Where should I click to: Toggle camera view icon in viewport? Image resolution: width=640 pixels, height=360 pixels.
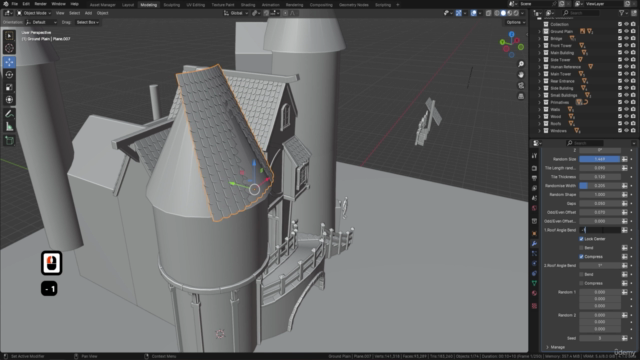pyautogui.click(x=521, y=85)
